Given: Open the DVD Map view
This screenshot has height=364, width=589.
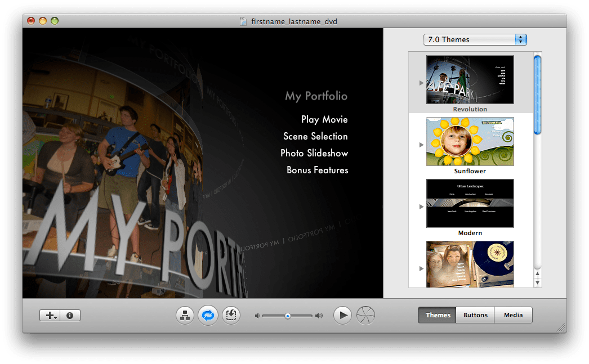Looking at the screenshot, I should pyautogui.click(x=185, y=315).
